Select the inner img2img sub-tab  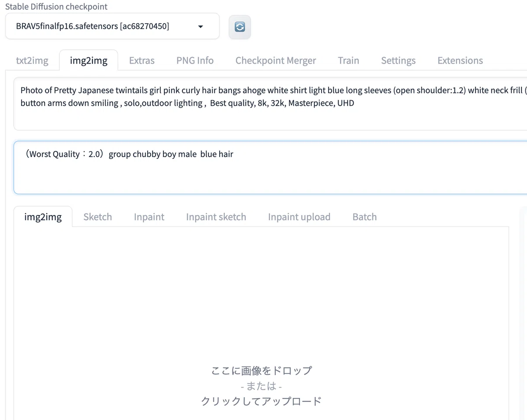tap(43, 217)
